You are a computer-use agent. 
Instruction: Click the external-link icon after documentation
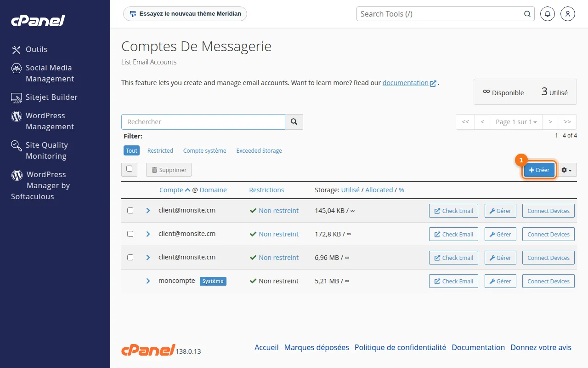pyautogui.click(x=433, y=83)
